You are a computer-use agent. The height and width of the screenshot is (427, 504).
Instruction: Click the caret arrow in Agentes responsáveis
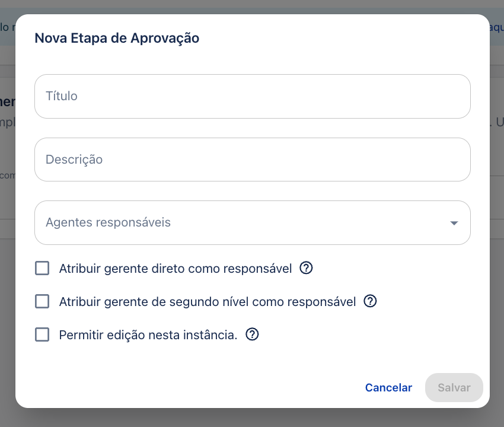pyautogui.click(x=454, y=223)
